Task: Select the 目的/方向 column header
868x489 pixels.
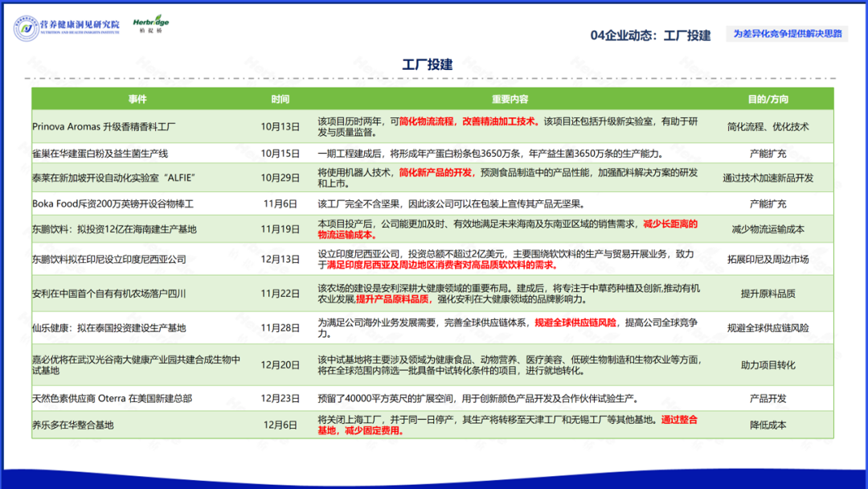Action: (x=768, y=100)
